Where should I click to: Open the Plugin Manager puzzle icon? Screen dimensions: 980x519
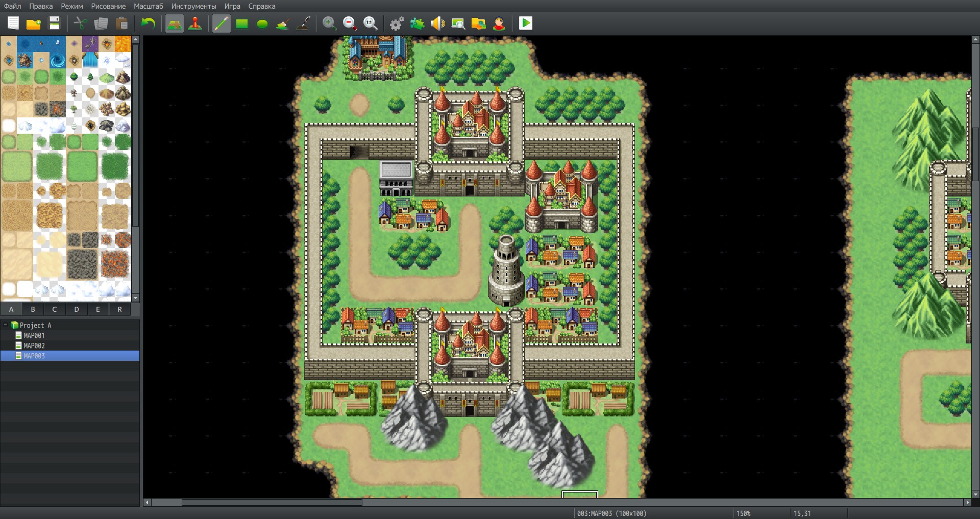click(x=417, y=23)
